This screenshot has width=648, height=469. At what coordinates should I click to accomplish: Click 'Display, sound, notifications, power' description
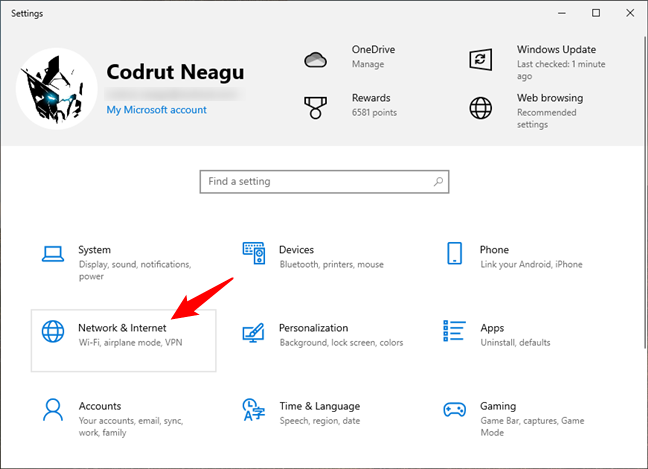point(135,270)
